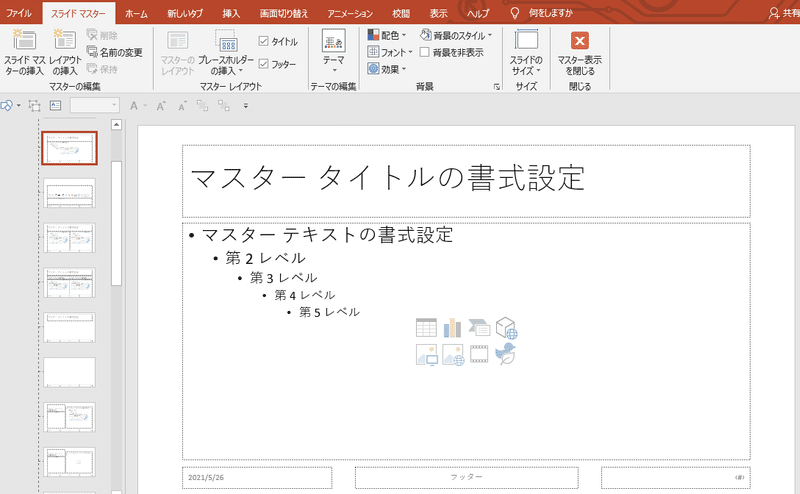Click the bring forward toolbar icon

(203, 106)
